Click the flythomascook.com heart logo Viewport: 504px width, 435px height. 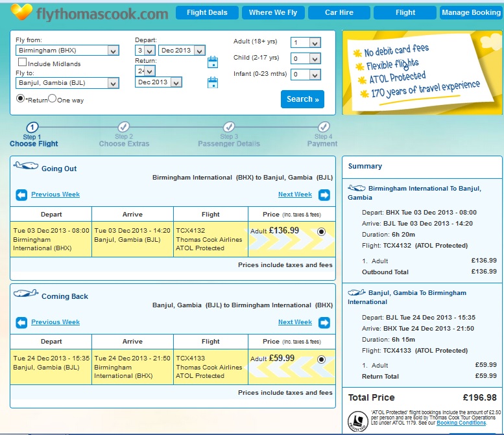tap(21, 12)
